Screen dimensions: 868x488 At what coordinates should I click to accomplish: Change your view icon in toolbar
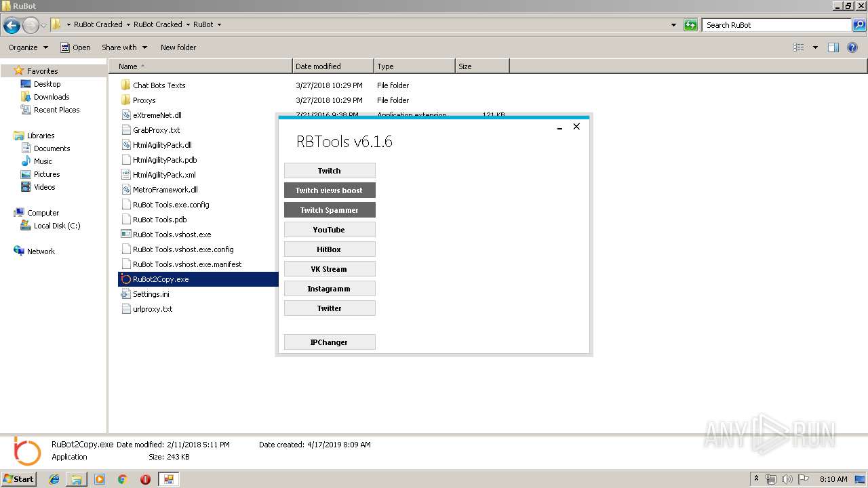[799, 47]
